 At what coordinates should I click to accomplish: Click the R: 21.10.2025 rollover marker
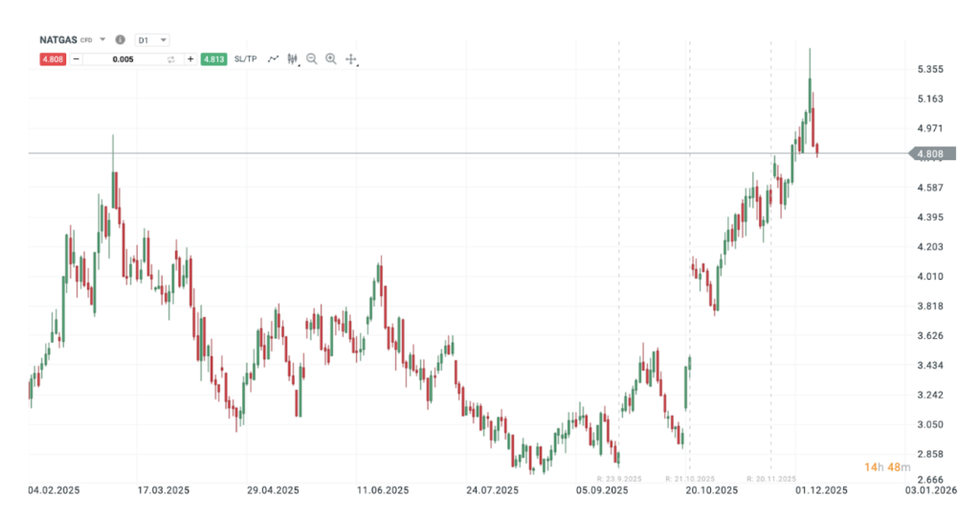689,478
